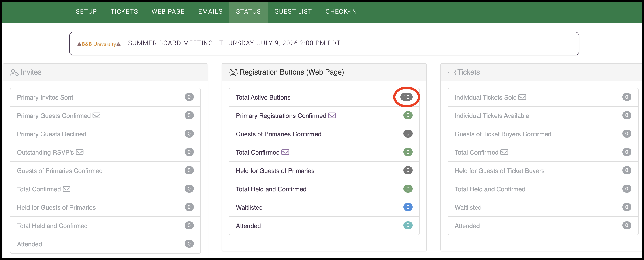Click the Registration Buttons group icon
644x260 pixels.
pos(233,72)
